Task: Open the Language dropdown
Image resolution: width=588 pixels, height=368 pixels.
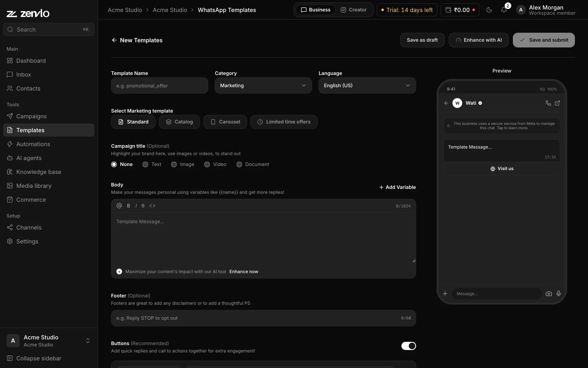Action: [367, 86]
